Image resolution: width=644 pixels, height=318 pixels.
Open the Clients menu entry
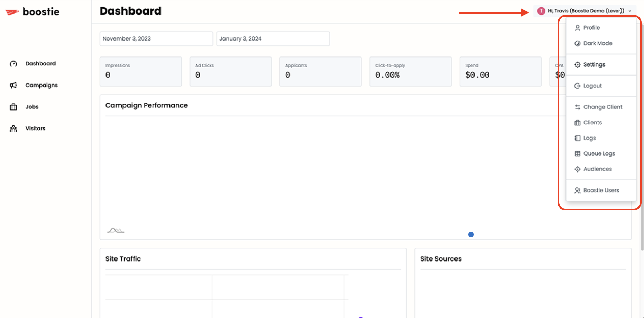click(x=592, y=122)
